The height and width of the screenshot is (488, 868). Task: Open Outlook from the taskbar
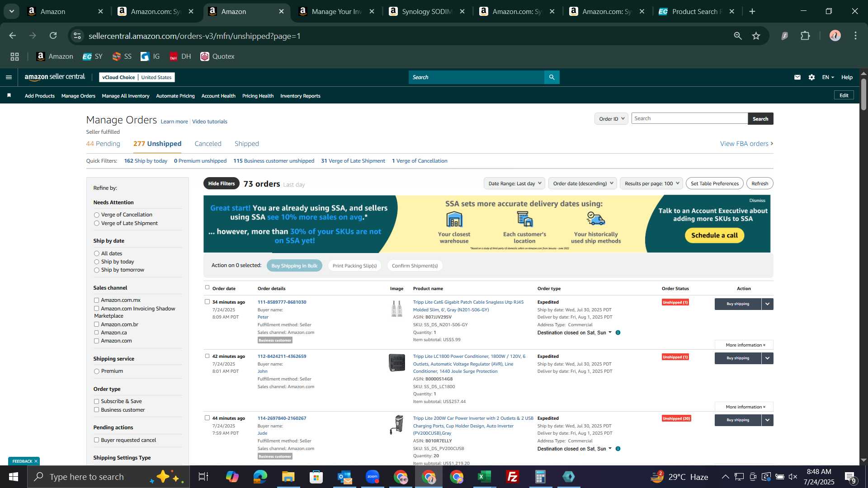click(x=344, y=477)
